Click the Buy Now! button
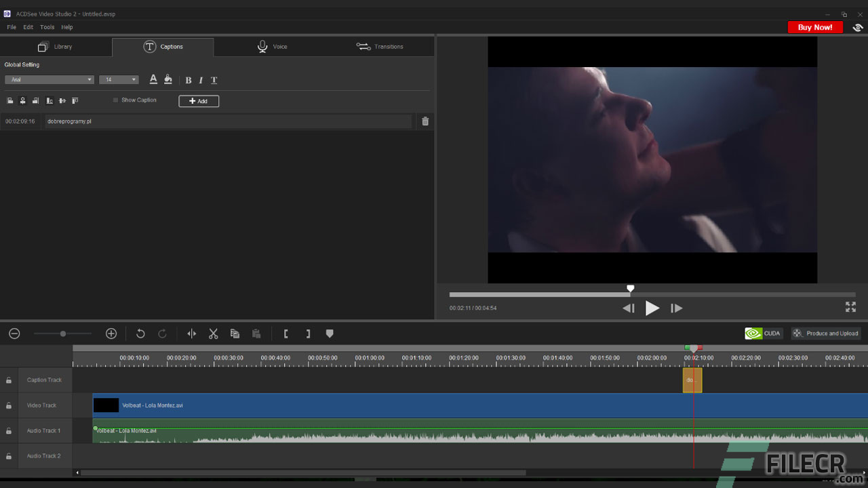 click(815, 27)
